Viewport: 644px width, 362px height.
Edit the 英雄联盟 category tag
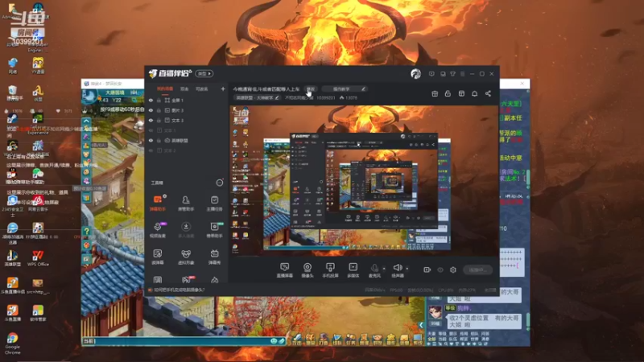257,97
